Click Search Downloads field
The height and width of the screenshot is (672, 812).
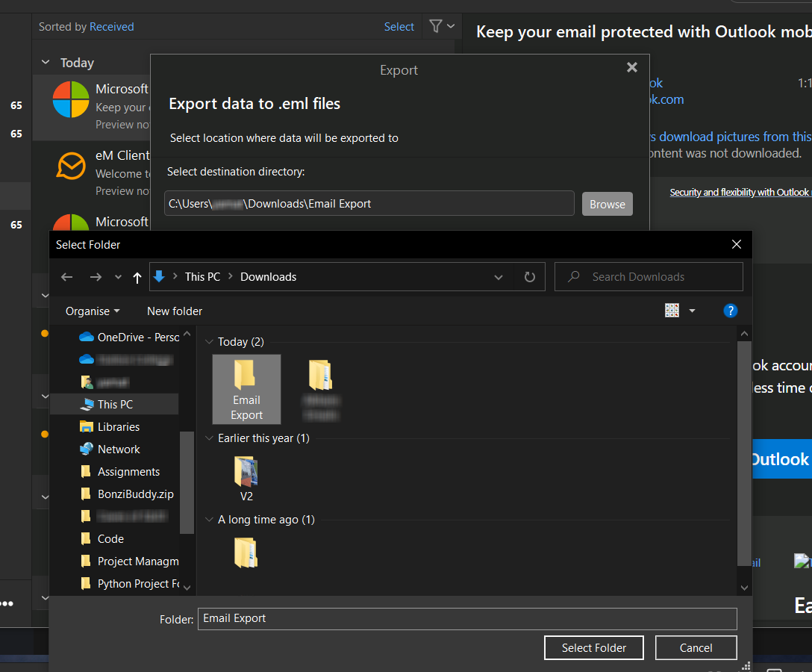(649, 277)
